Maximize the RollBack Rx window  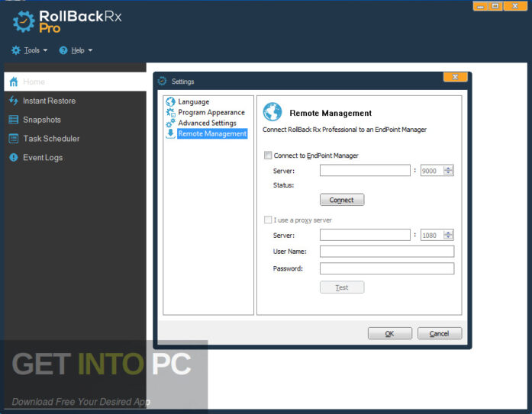(x=495, y=6)
